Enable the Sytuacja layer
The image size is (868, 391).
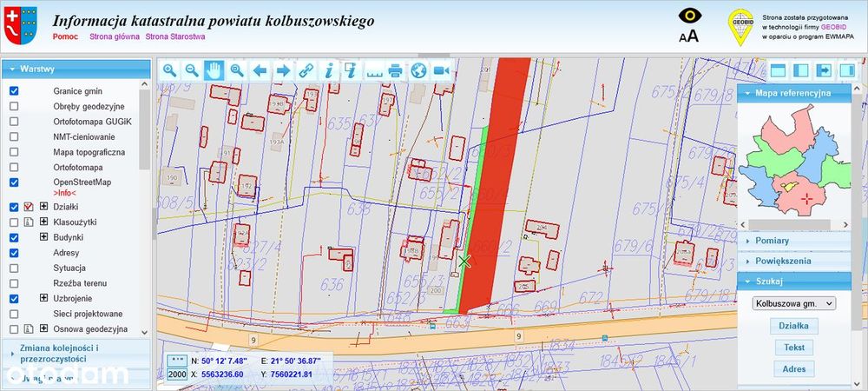click(x=14, y=268)
